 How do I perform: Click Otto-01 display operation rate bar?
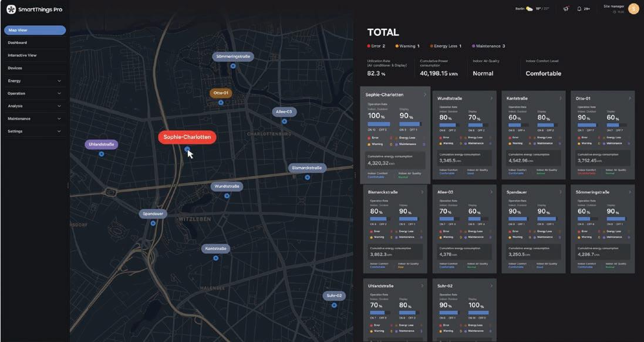coord(616,125)
